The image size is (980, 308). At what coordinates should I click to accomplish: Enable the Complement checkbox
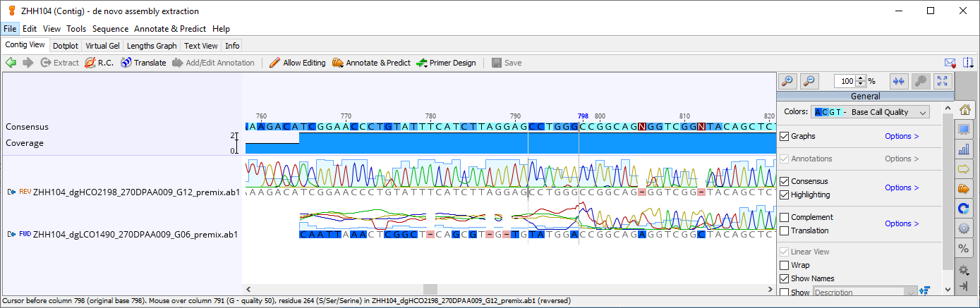click(784, 217)
